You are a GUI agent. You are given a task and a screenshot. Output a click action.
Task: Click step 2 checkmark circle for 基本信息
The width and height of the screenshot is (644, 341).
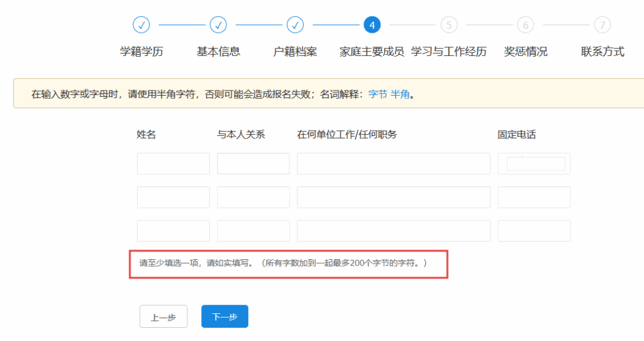coord(218,25)
